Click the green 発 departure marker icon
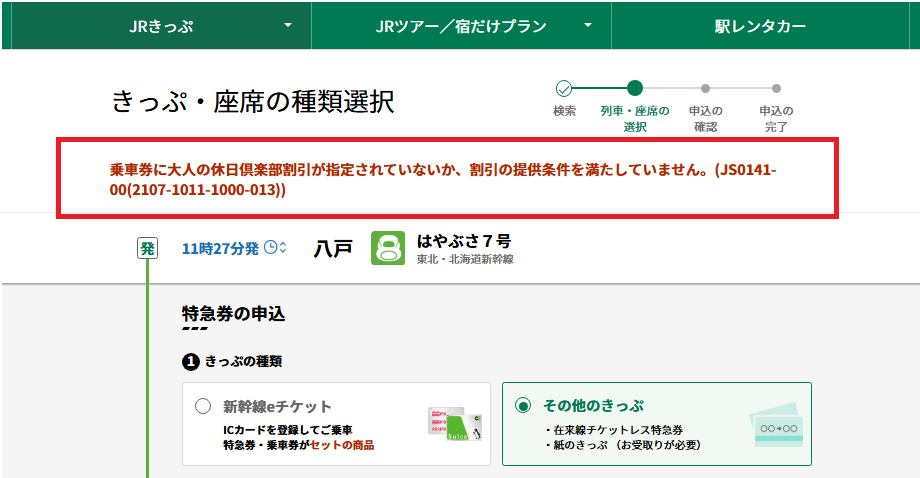Viewport: 920px width, 478px height. [147, 248]
